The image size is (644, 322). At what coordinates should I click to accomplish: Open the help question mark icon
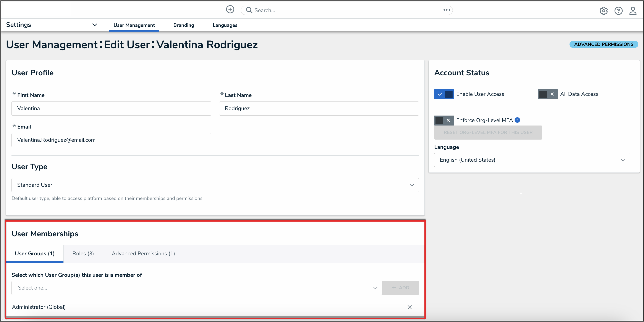coord(618,11)
